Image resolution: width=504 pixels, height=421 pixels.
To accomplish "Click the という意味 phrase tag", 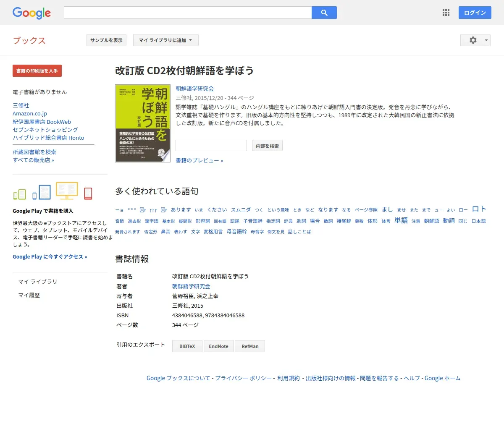I will point(278,210).
